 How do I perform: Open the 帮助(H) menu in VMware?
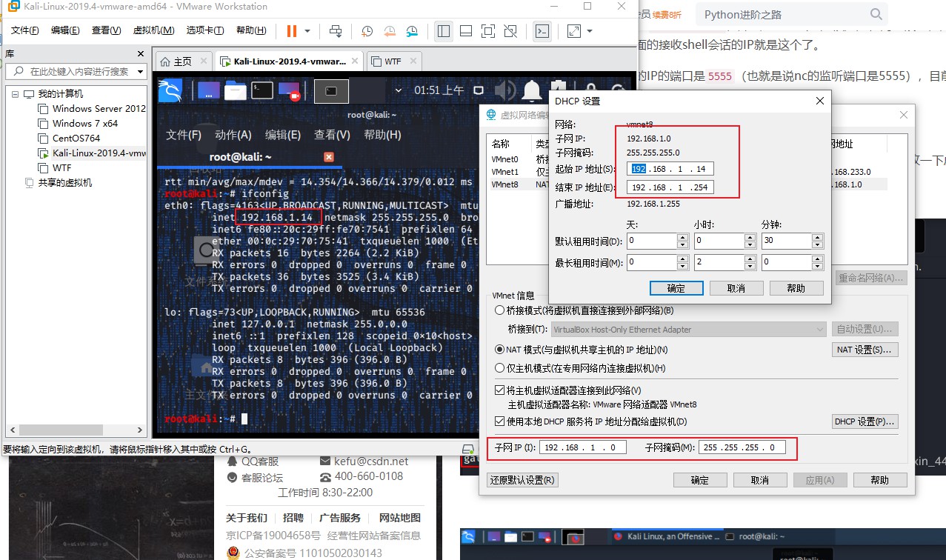click(x=250, y=30)
